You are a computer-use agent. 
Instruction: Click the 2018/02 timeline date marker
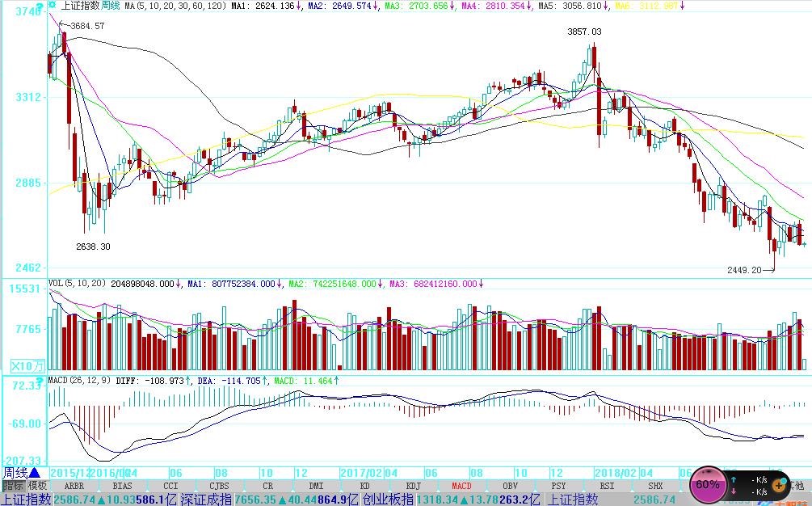point(615,473)
